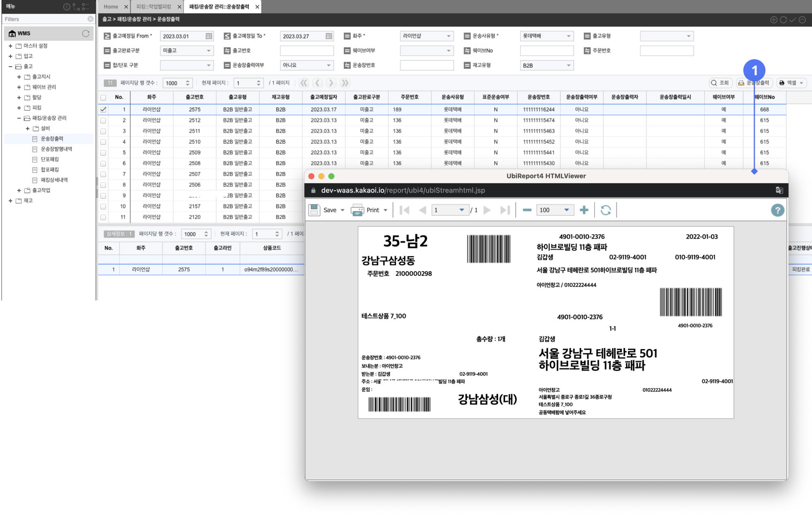Toggle the select-all checkbox in table header
The image size is (812, 518).
pyautogui.click(x=104, y=97)
